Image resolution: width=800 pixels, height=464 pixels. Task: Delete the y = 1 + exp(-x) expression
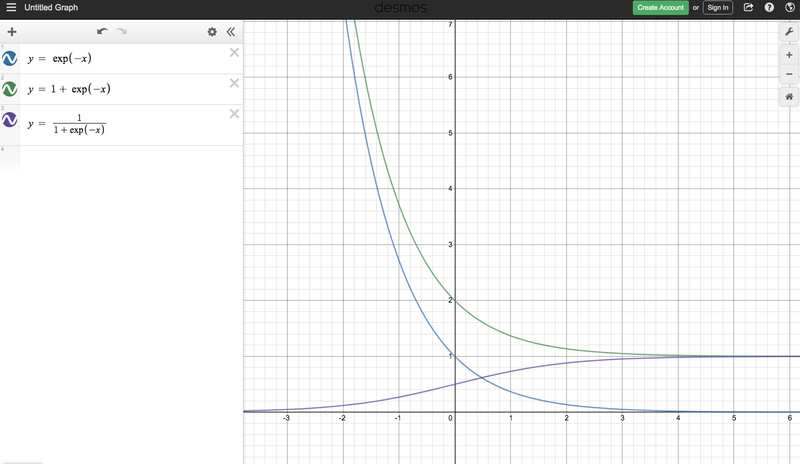click(x=234, y=83)
